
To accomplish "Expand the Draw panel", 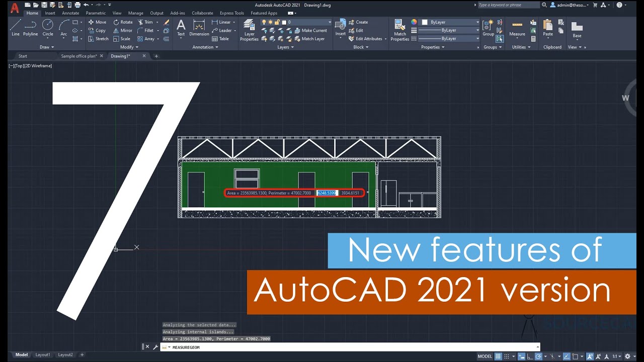I will (47, 47).
